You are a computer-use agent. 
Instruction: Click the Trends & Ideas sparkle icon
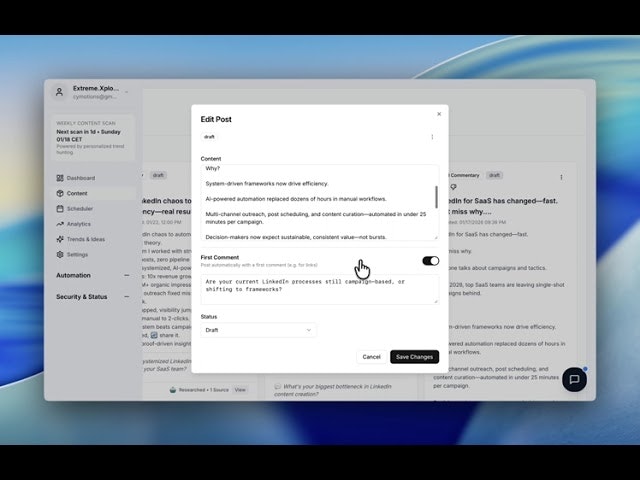[60, 239]
